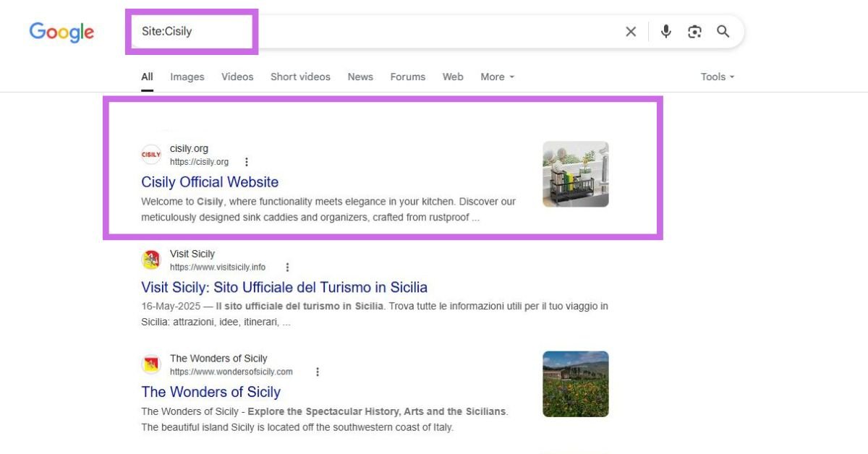Click the https://www.visitsicily.info URL
The height and width of the screenshot is (454, 868).
click(x=218, y=267)
